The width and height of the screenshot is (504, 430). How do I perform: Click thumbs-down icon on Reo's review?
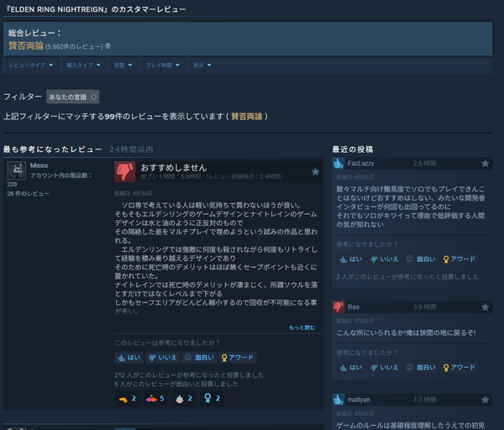pyautogui.click(x=339, y=307)
